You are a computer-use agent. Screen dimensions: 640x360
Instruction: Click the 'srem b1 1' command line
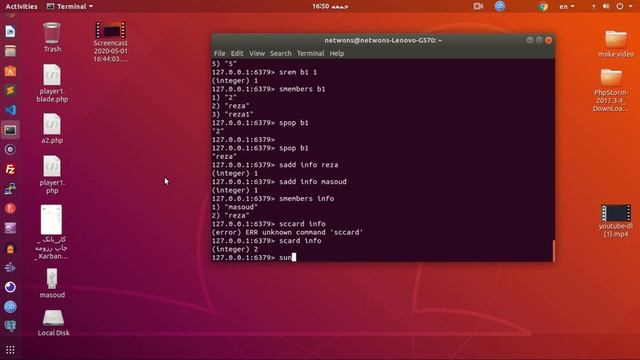pos(264,72)
